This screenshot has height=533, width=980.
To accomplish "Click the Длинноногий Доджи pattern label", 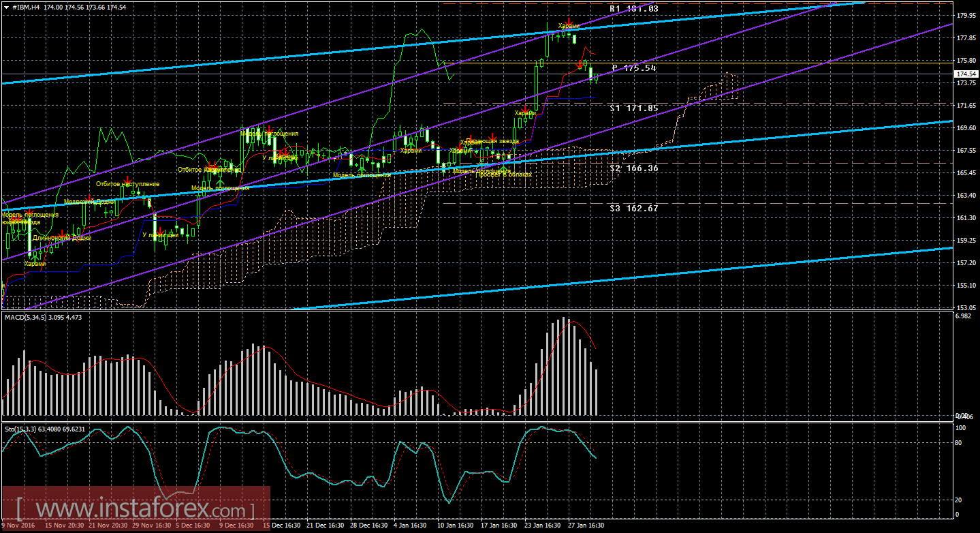I will click(x=61, y=238).
